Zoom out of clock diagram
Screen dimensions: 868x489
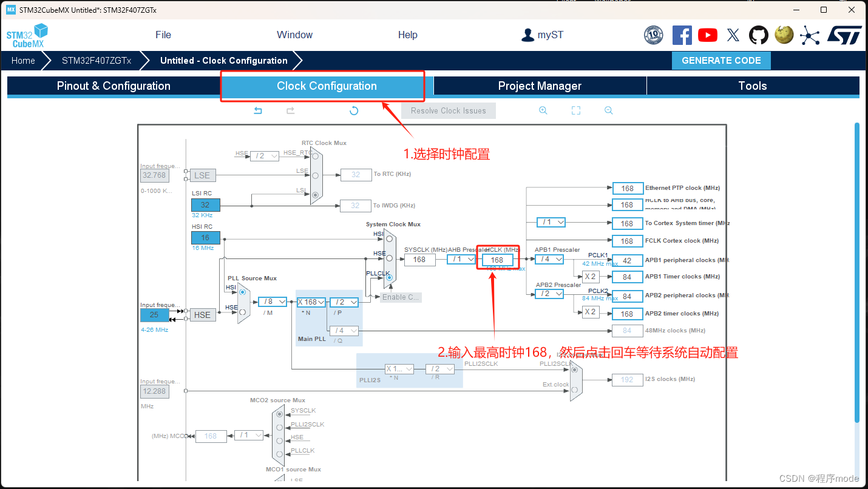coord(609,110)
